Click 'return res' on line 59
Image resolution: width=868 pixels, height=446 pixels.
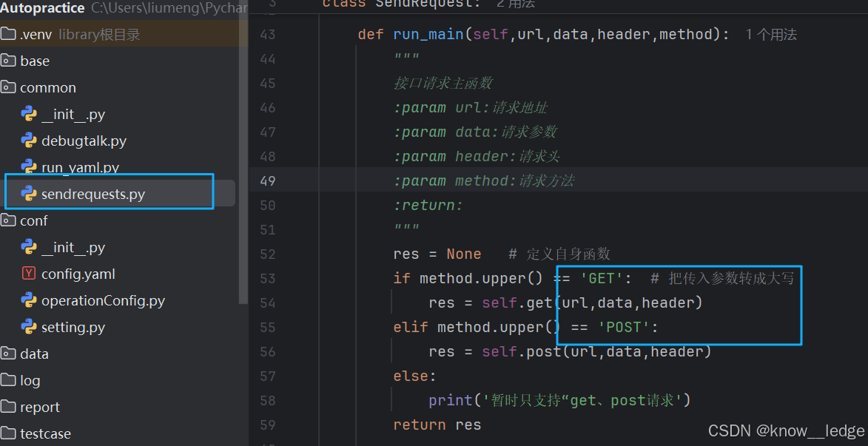pos(437,425)
